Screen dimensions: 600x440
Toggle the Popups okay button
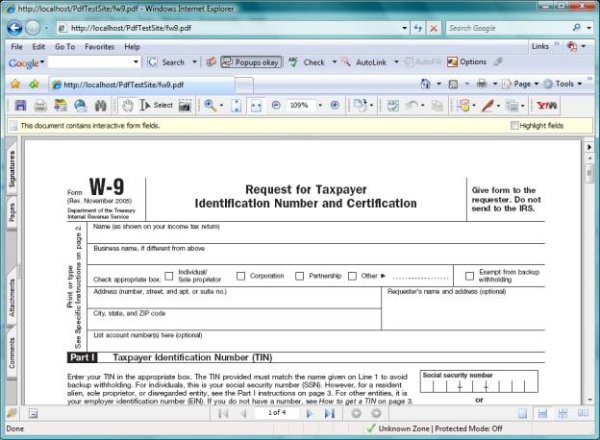click(251, 62)
